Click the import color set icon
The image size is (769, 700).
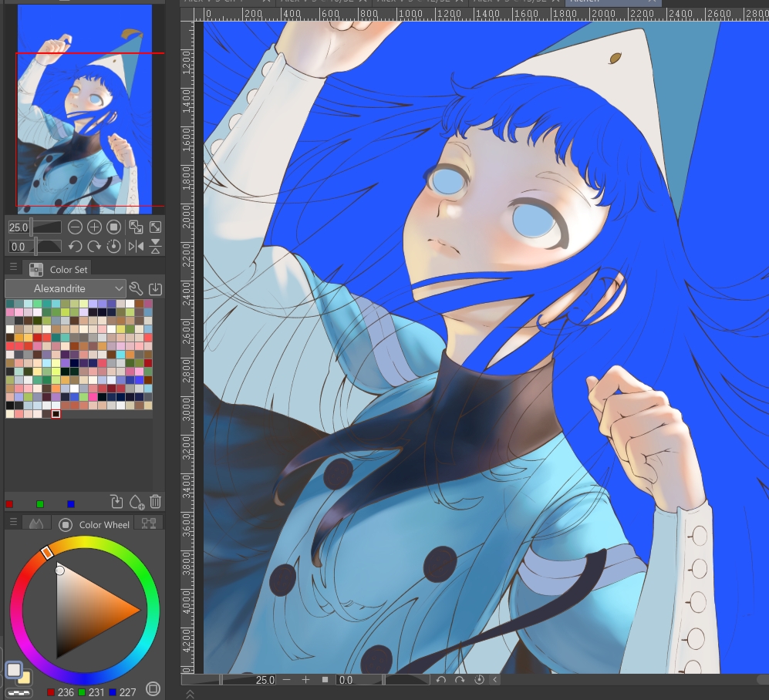click(x=155, y=288)
